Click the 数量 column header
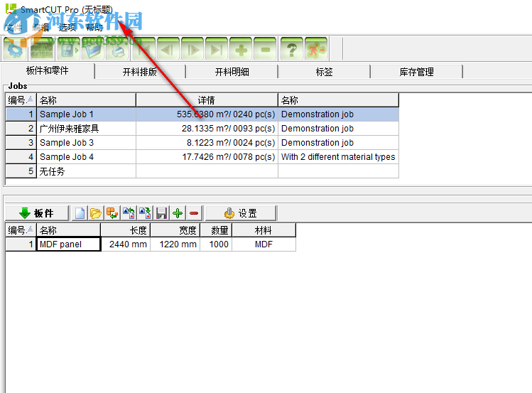 coord(216,230)
